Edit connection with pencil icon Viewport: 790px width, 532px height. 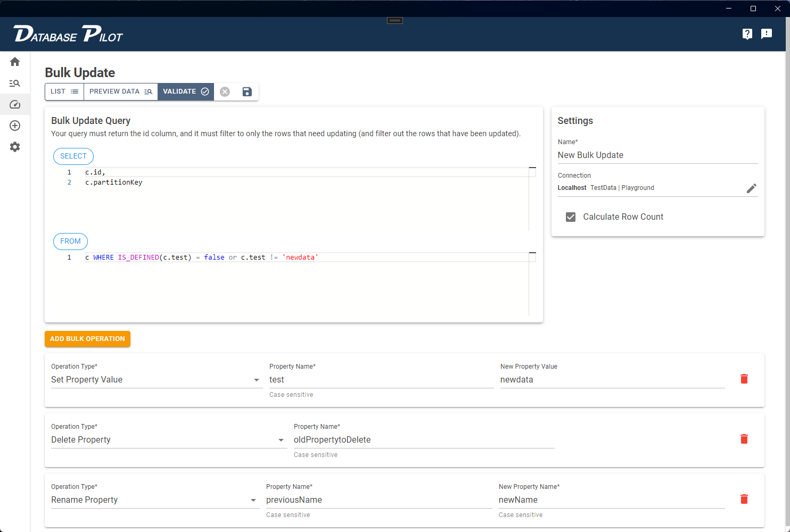tap(752, 188)
